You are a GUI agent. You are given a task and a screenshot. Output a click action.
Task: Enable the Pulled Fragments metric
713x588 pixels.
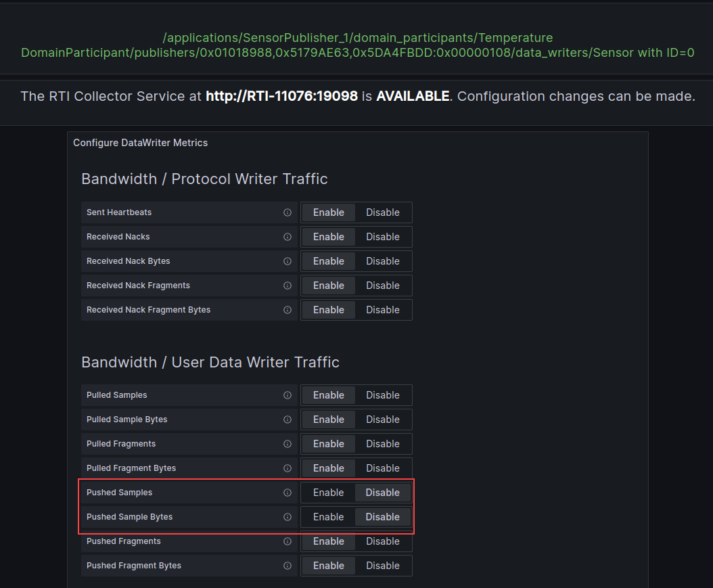328,443
